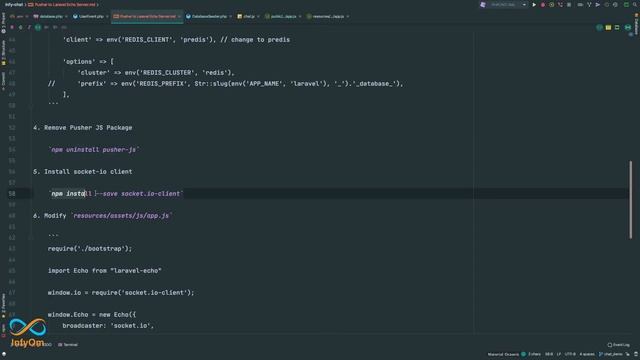Stop the running process with square icon
The height and width of the screenshot is (360, 640).
[x=569, y=5]
